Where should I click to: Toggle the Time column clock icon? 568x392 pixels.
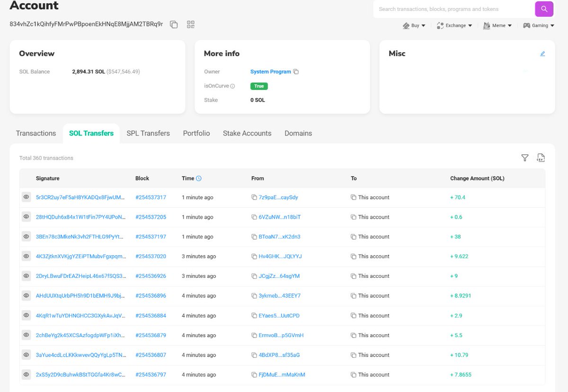199,178
